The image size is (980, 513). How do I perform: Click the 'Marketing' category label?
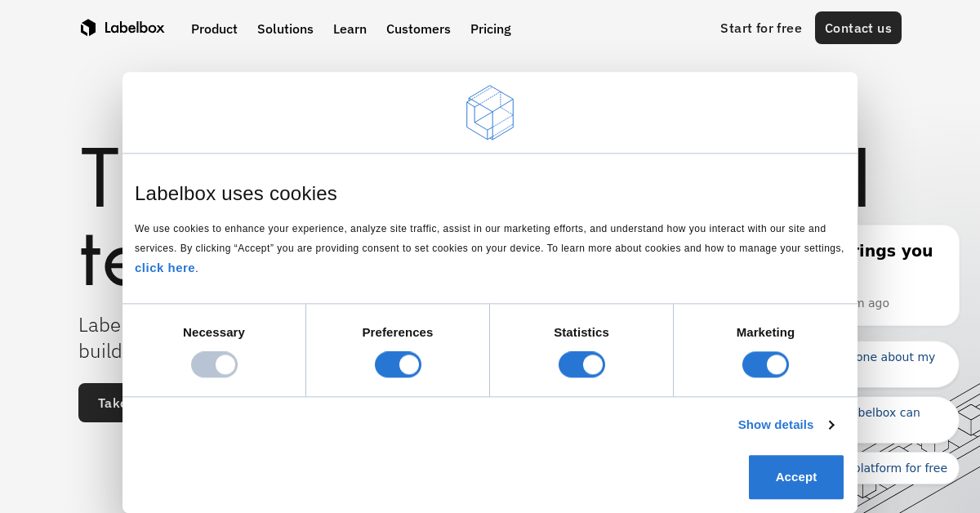tap(765, 332)
